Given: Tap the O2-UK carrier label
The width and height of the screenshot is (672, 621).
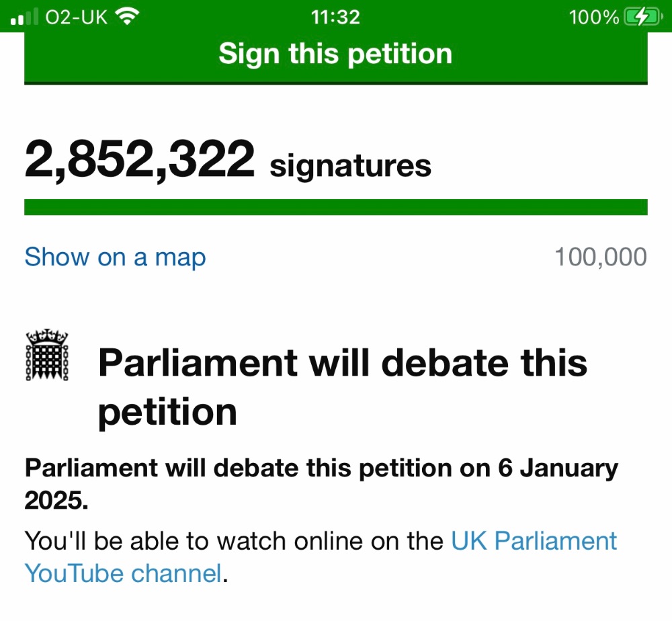Looking at the screenshot, I should pos(77,17).
